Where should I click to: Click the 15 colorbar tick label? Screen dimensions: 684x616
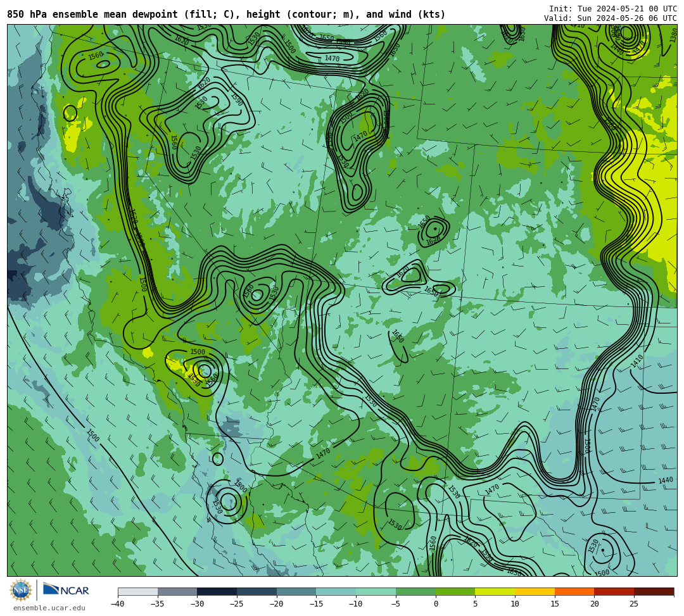pyautogui.click(x=554, y=604)
